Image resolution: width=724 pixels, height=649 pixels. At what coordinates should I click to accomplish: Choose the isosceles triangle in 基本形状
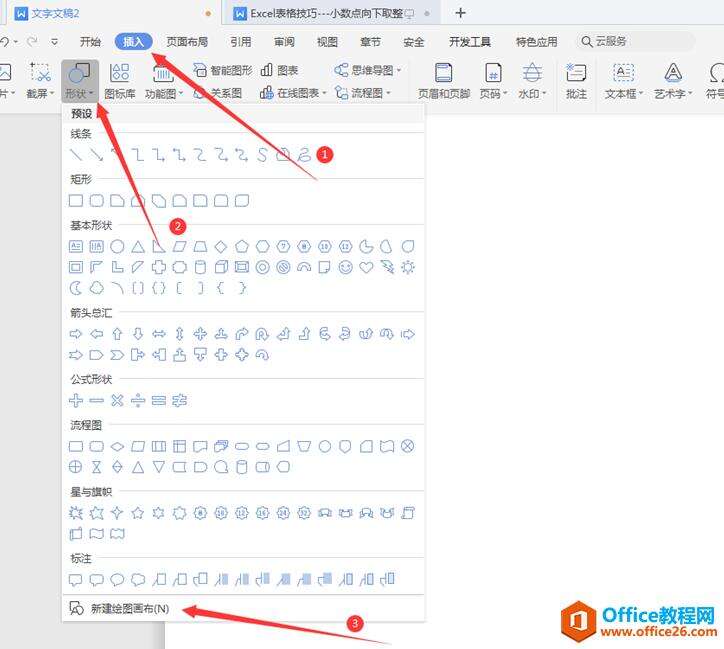tap(138, 246)
